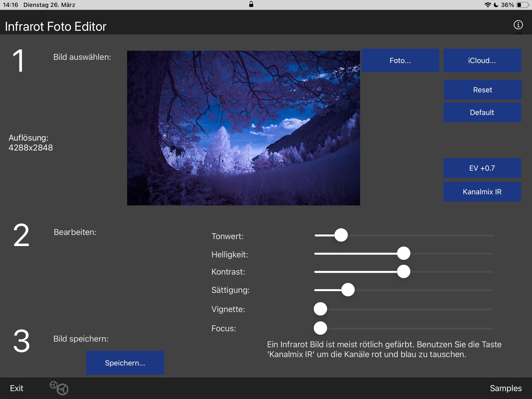Apply the Default settings
The width and height of the screenshot is (532, 399).
(482, 112)
